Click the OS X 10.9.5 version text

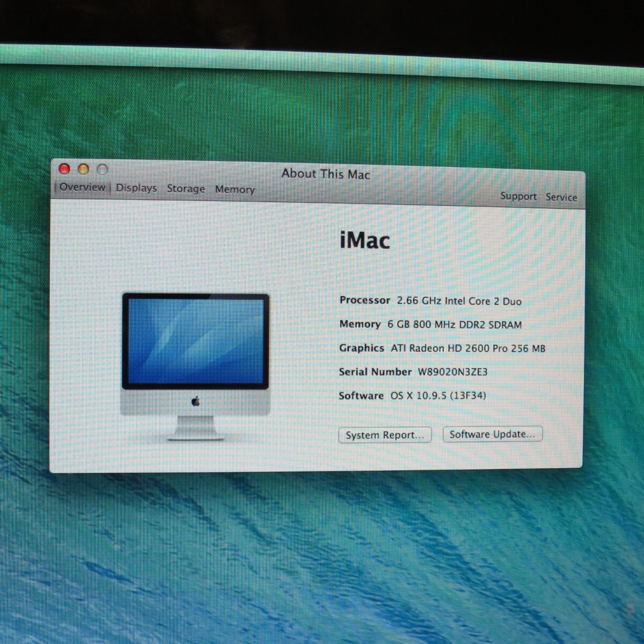(438, 396)
